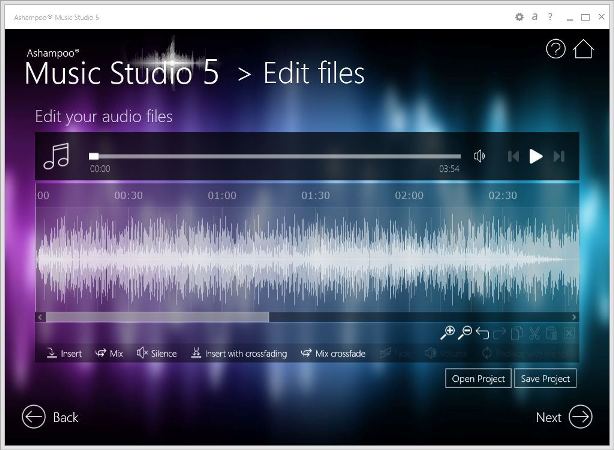Viewport: 614px width, 450px height.
Task: Proceed with the Next button
Action: [x=564, y=417]
